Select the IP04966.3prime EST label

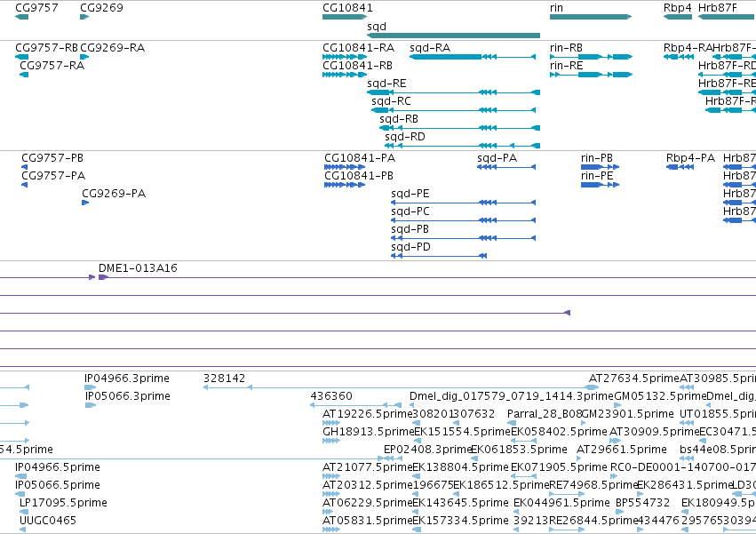[x=127, y=379]
